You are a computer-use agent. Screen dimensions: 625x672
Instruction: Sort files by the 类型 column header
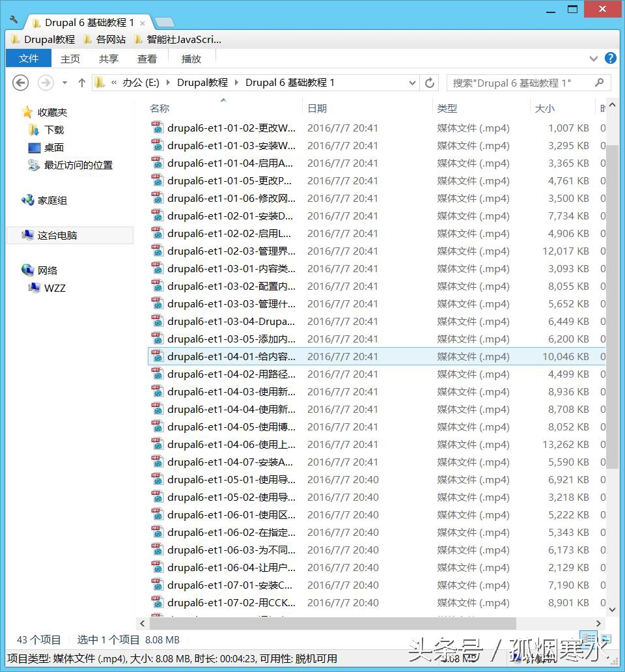point(447,109)
